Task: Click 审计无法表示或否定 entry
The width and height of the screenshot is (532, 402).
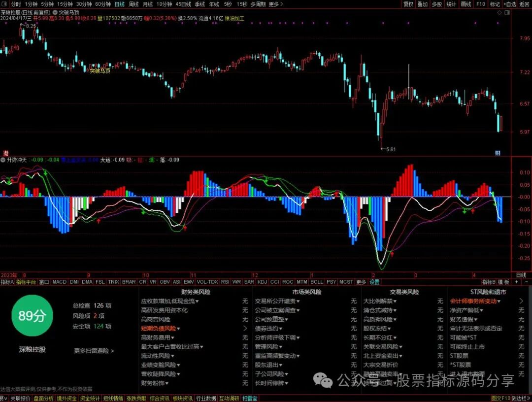Action: click(x=476, y=329)
